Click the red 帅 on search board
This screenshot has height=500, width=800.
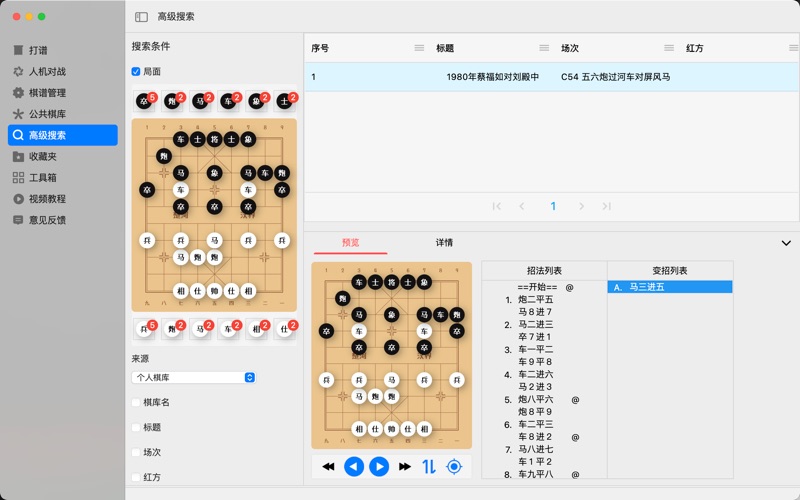214,291
